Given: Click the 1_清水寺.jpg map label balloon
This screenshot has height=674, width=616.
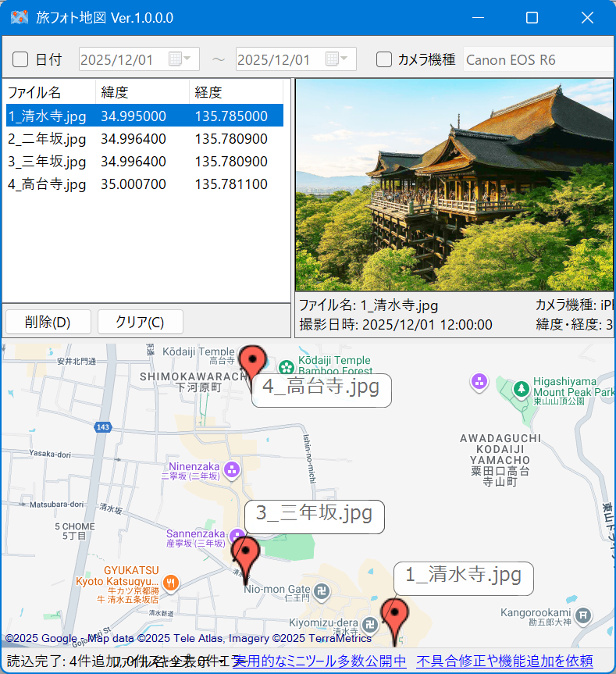Looking at the screenshot, I should tap(464, 579).
